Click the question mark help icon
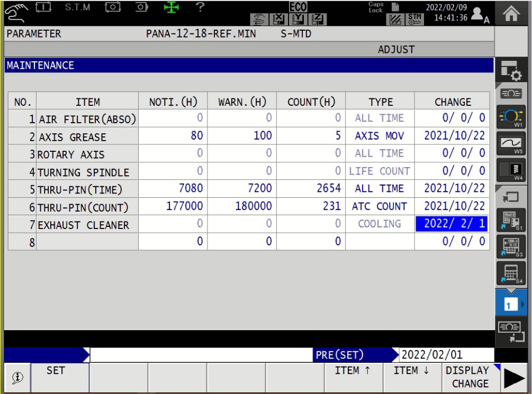The width and height of the screenshot is (532, 394). click(x=200, y=7)
